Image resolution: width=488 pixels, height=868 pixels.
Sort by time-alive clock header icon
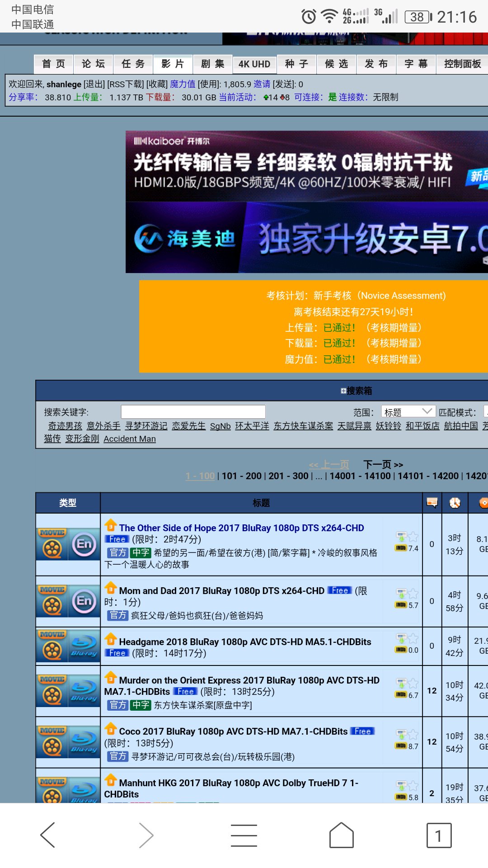pos(455,502)
